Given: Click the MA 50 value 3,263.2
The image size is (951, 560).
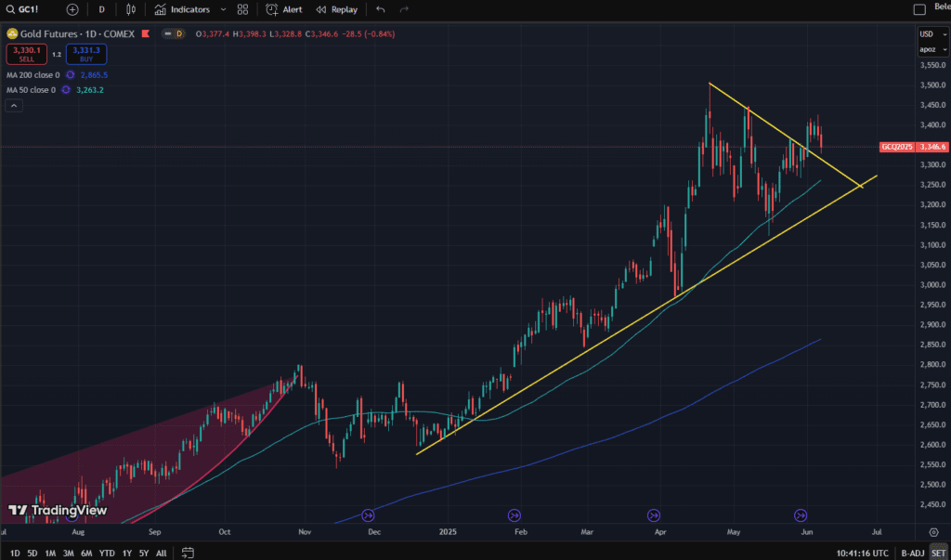Looking at the screenshot, I should [x=90, y=90].
